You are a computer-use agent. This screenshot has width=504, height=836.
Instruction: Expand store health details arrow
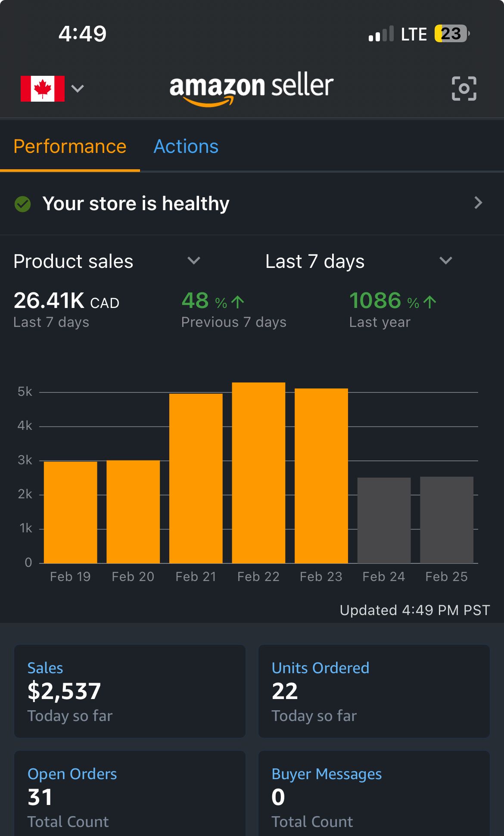[478, 203]
